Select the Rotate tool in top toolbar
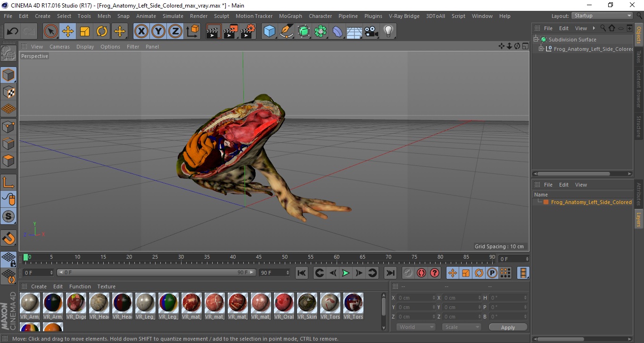The image size is (644, 343). pyautogui.click(x=102, y=32)
